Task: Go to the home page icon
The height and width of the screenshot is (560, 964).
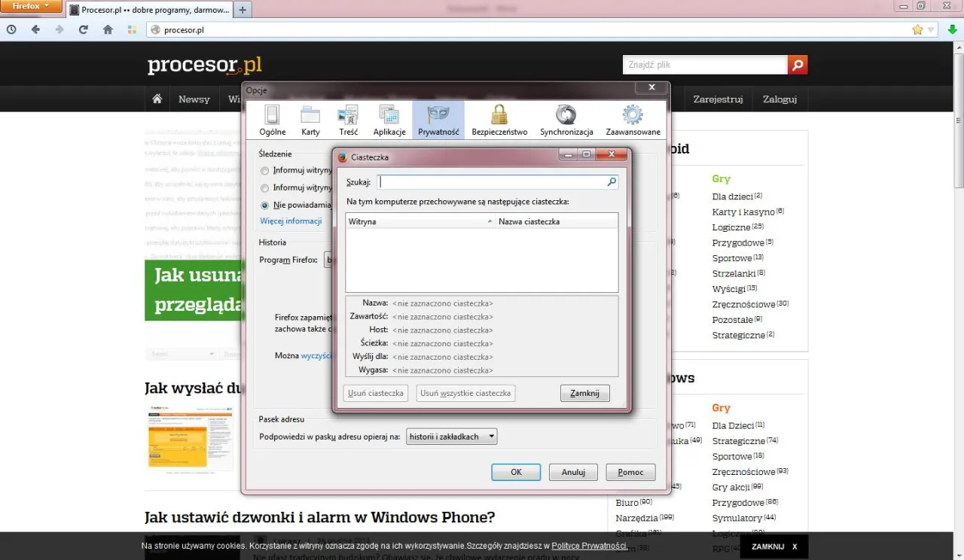Action: tap(108, 29)
